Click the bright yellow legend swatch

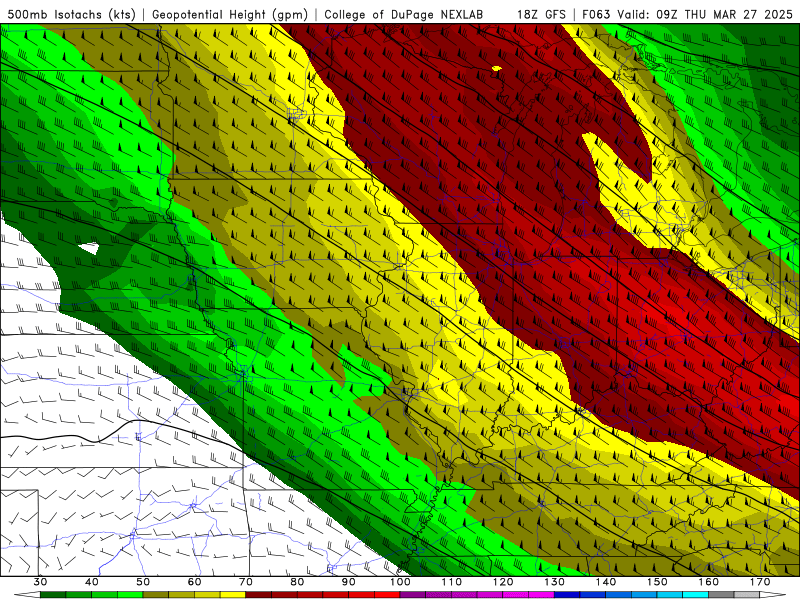[x=233, y=595]
